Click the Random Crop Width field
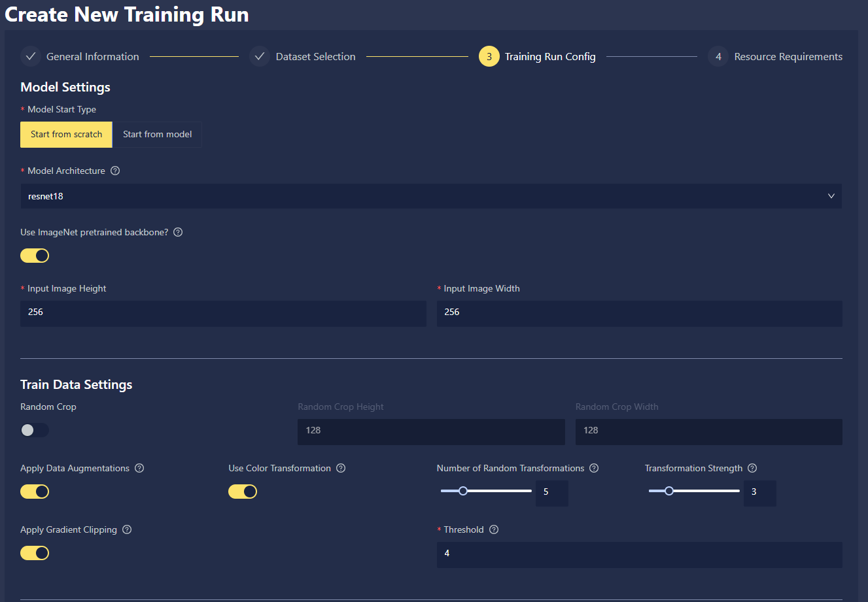 tap(709, 432)
